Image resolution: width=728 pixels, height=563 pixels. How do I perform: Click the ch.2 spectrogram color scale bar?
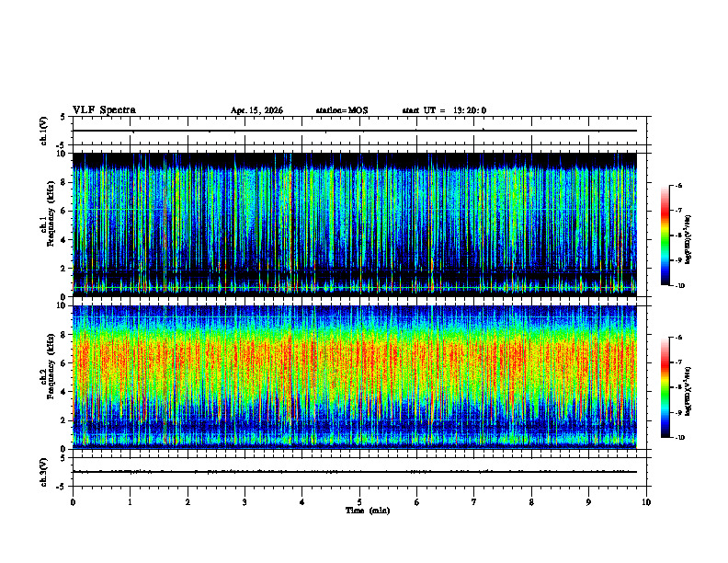click(x=665, y=387)
